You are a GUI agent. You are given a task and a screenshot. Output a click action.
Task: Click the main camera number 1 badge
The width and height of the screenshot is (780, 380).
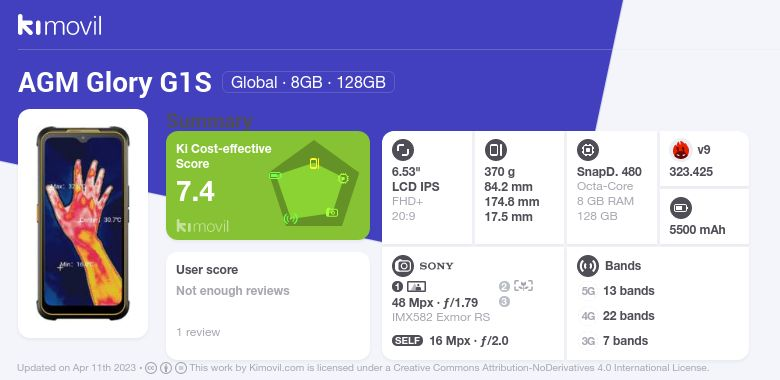coord(397,286)
